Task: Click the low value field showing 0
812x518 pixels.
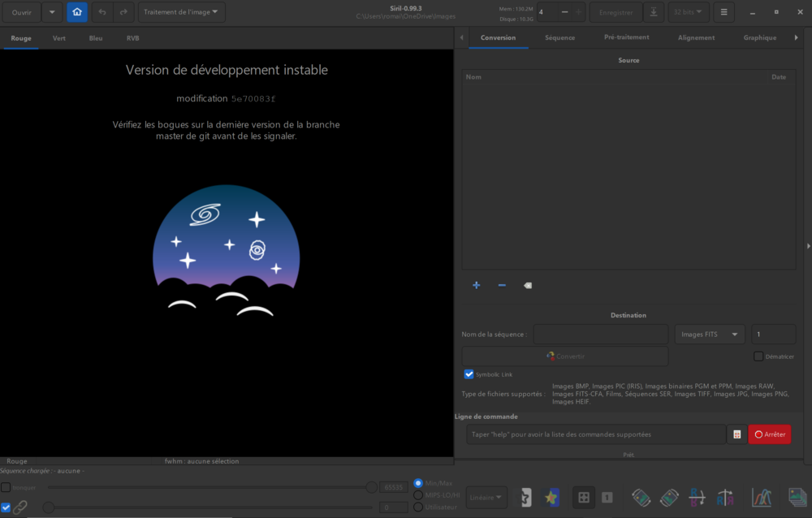Action: (393, 507)
